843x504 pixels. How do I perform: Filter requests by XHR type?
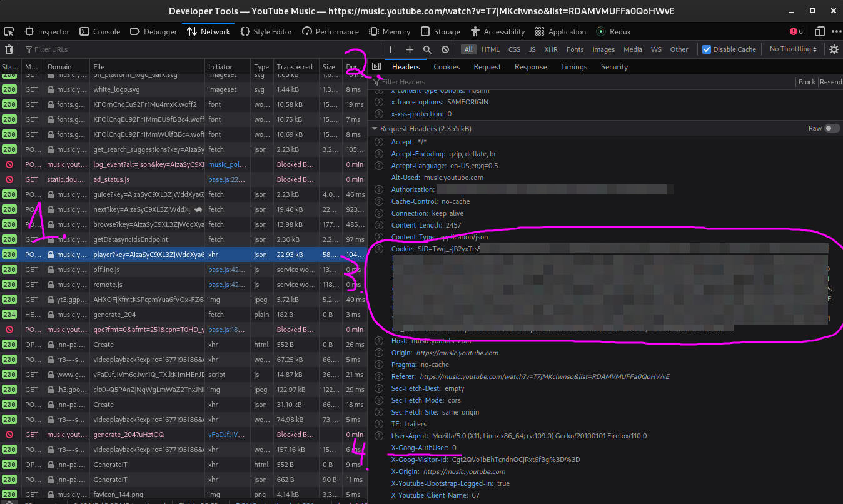pos(550,49)
